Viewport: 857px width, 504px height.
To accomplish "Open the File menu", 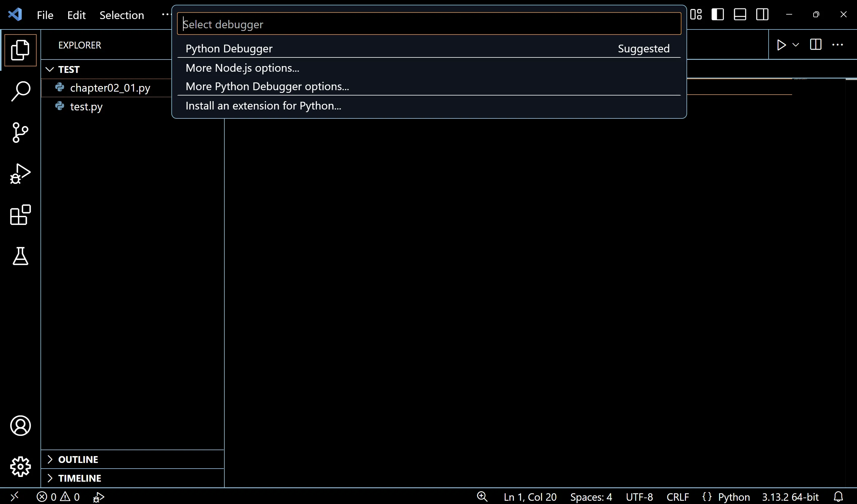I will tap(45, 15).
